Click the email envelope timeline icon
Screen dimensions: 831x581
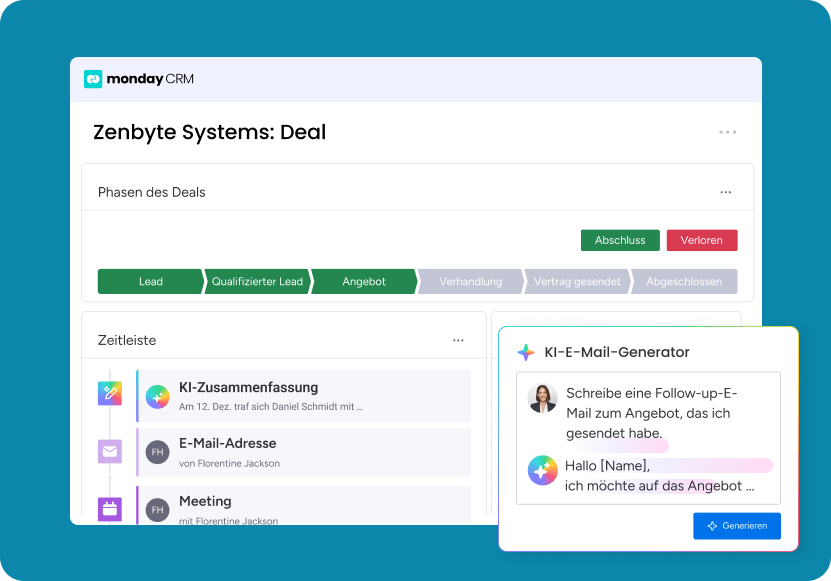click(x=109, y=452)
